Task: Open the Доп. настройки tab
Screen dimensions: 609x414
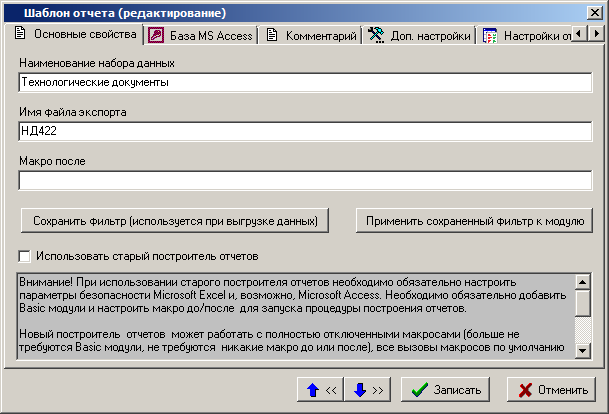Action: tap(431, 36)
